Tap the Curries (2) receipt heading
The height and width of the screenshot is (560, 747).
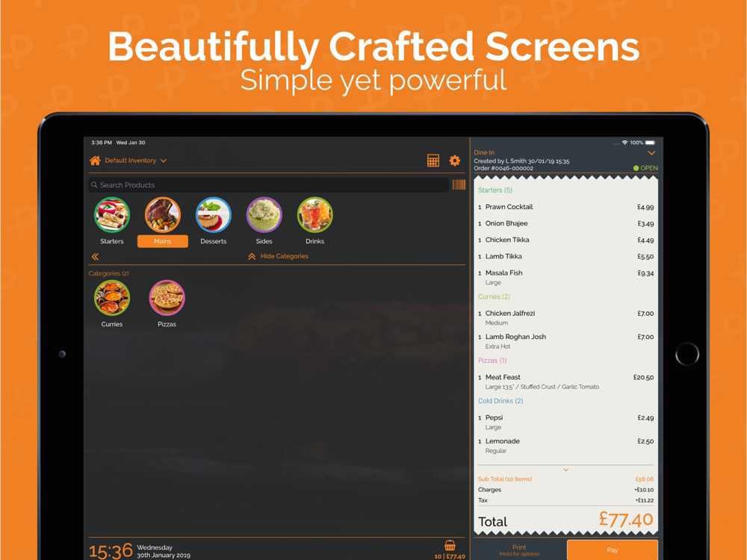point(494,296)
